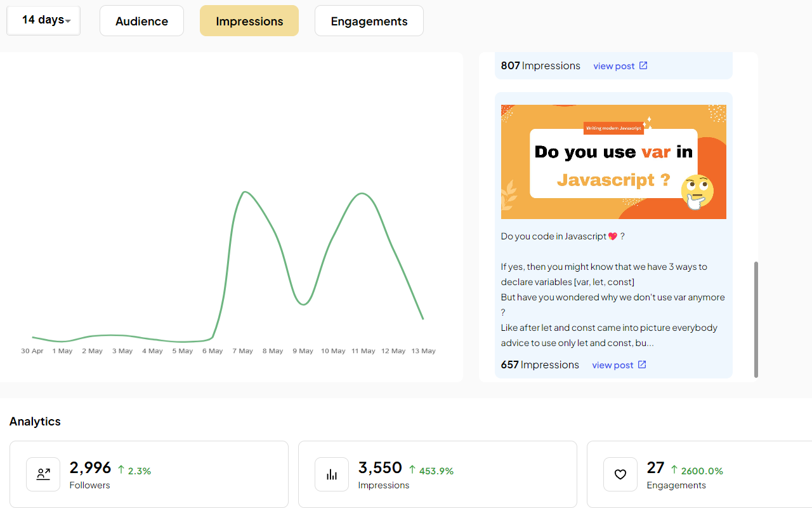Click the green arrow beside 453.9%

412,470
